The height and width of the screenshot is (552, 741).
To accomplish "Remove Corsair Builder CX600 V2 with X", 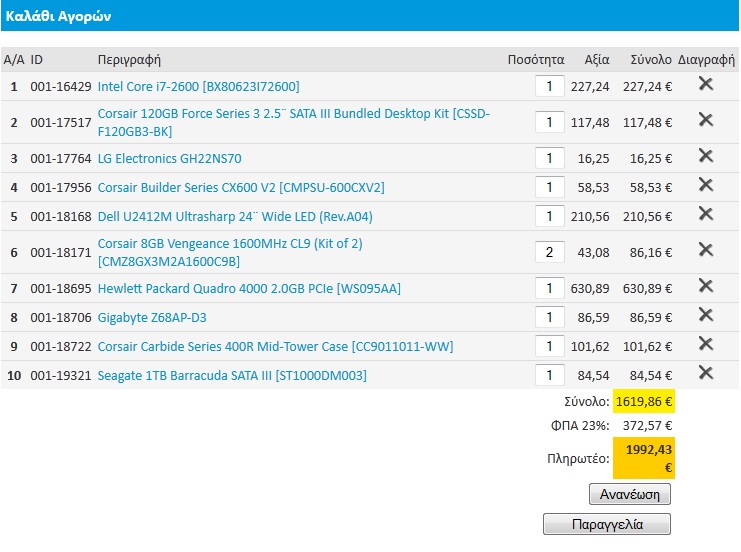I will [706, 185].
